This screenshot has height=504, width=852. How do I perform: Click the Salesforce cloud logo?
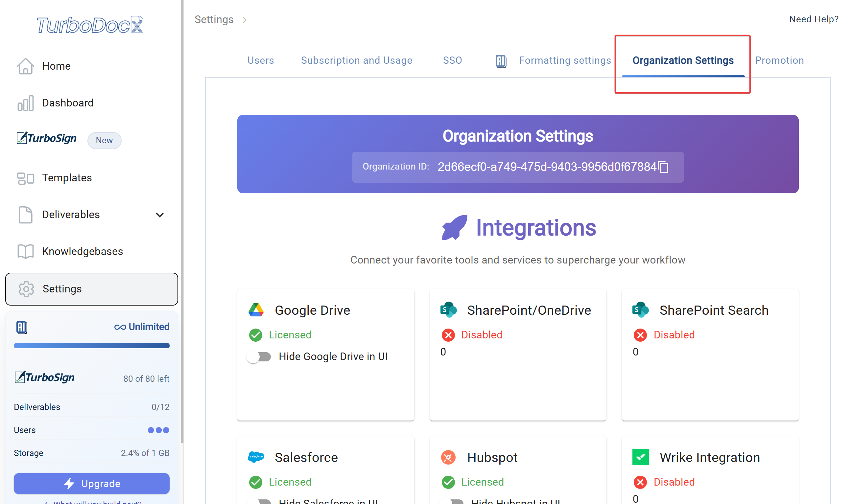point(256,457)
